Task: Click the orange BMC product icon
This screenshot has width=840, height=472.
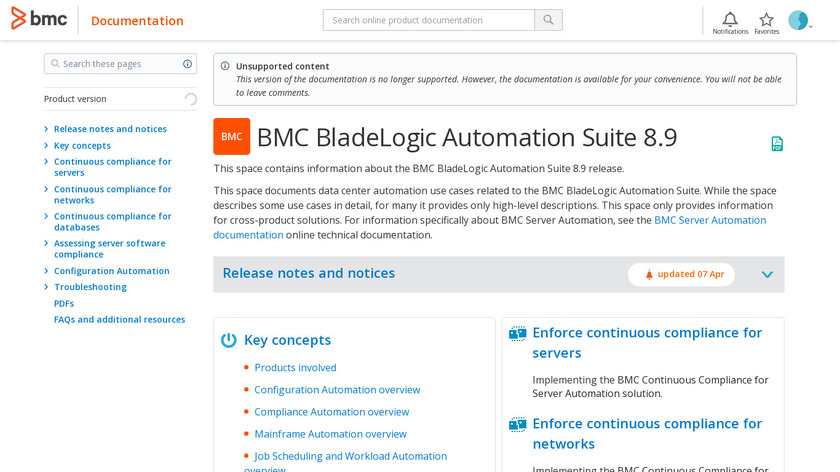Action: point(231,136)
